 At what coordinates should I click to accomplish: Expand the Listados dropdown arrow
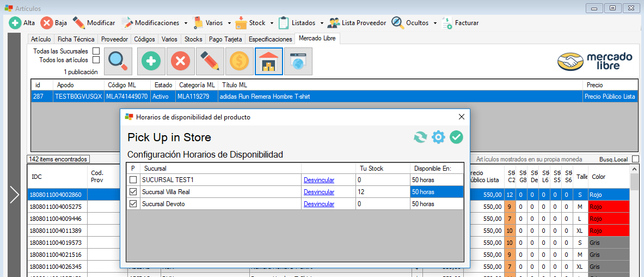coord(322,23)
